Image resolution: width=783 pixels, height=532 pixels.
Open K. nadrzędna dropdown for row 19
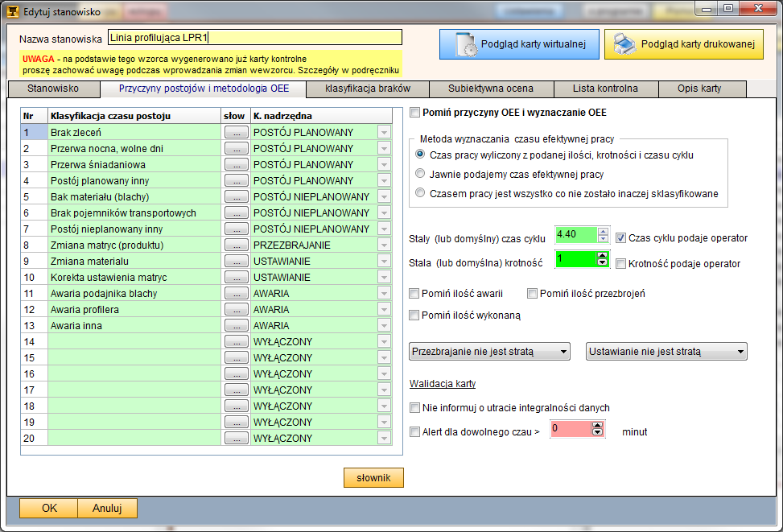(384, 422)
